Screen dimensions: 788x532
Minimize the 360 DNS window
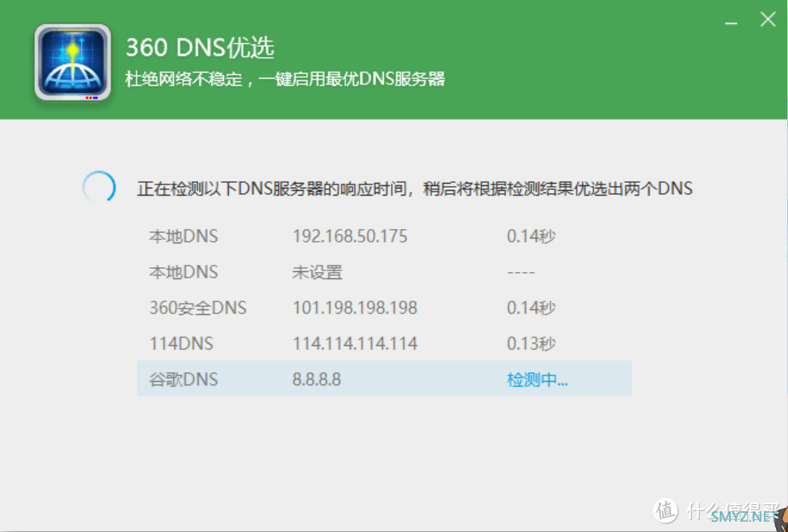[730, 23]
